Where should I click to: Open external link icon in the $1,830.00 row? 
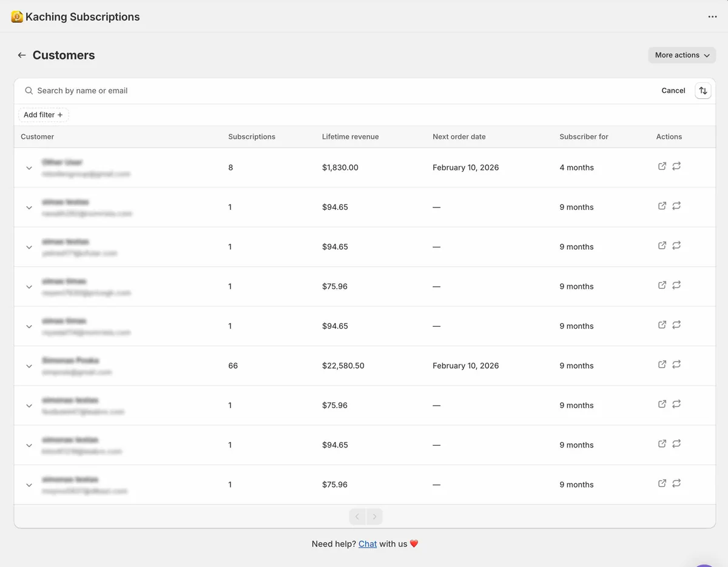click(x=662, y=166)
